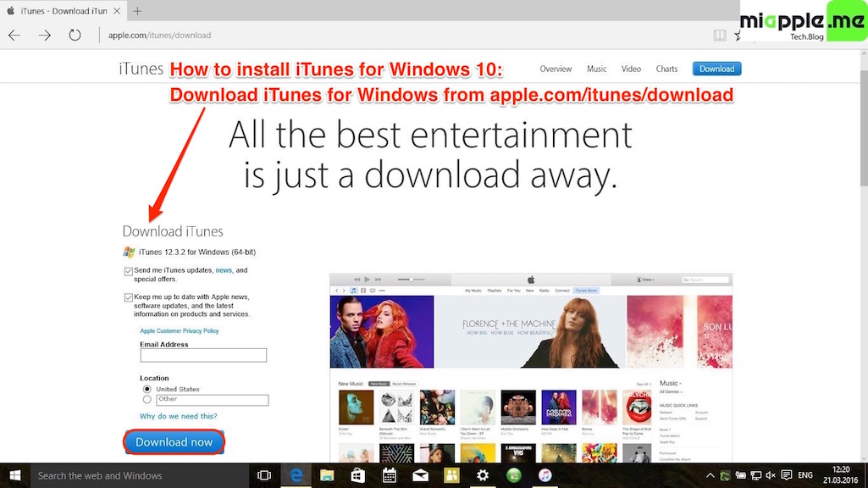Open Settings gear on taskbar
Image resolution: width=868 pixels, height=488 pixels.
click(x=483, y=475)
